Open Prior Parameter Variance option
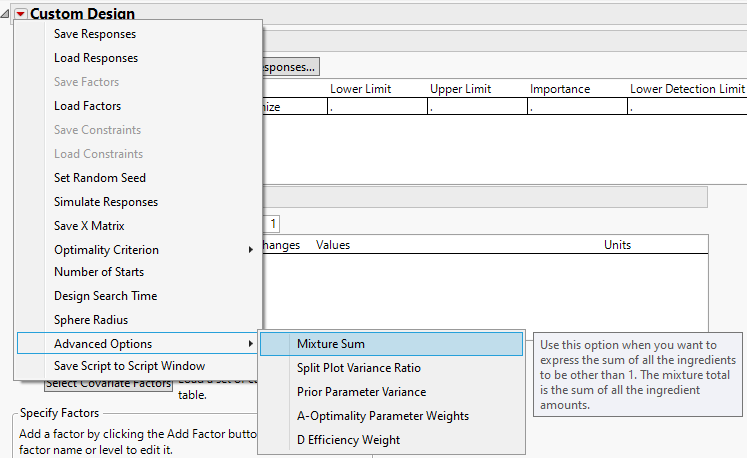 pyautogui.click(x=361, y=392)
